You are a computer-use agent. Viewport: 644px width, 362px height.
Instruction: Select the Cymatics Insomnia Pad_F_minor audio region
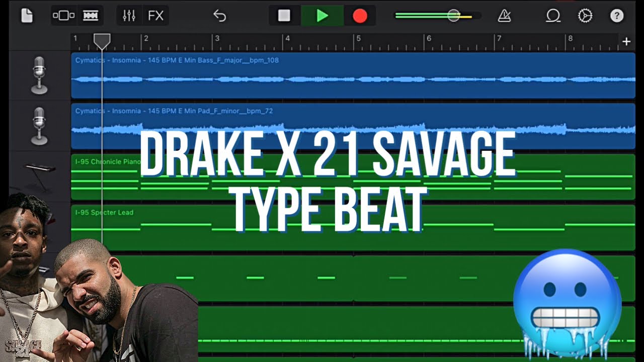pos(353,126)
